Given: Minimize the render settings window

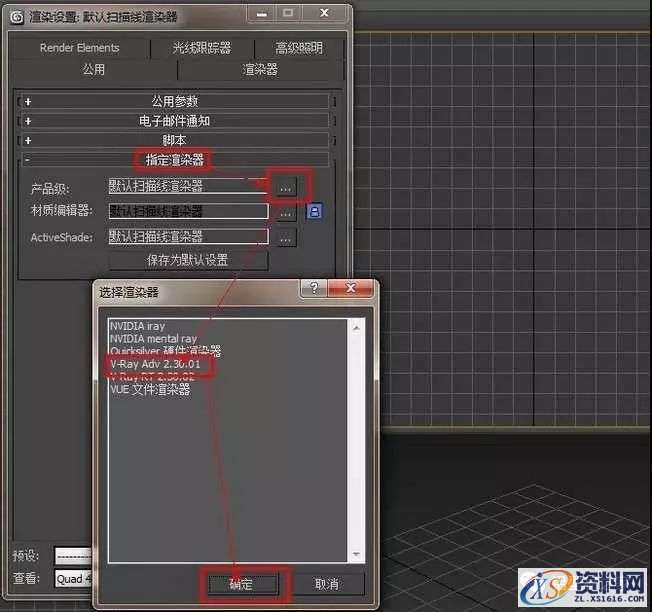Looking at the screenshot, I should pos(262,14).
